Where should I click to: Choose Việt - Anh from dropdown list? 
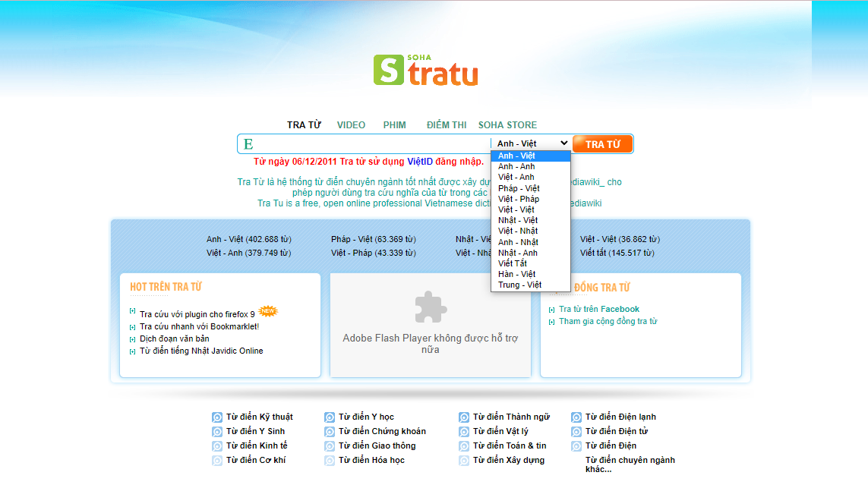coord(531,177)
